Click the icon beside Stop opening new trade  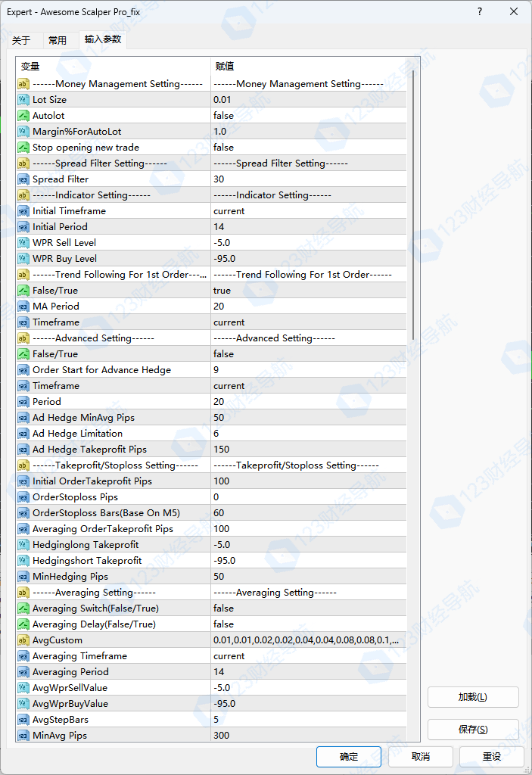click(23, 148)
